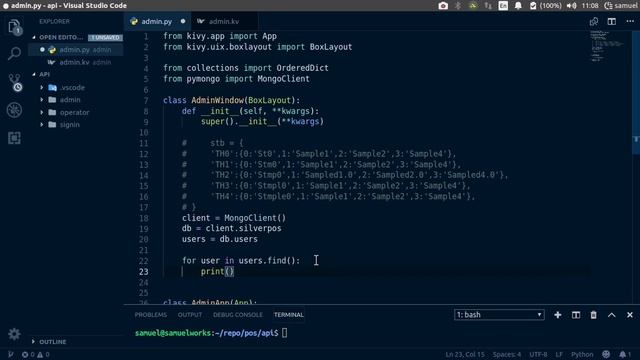Click into the terminal prompt
The width and height of the screenshot is (640, 360).
point(284,333)
